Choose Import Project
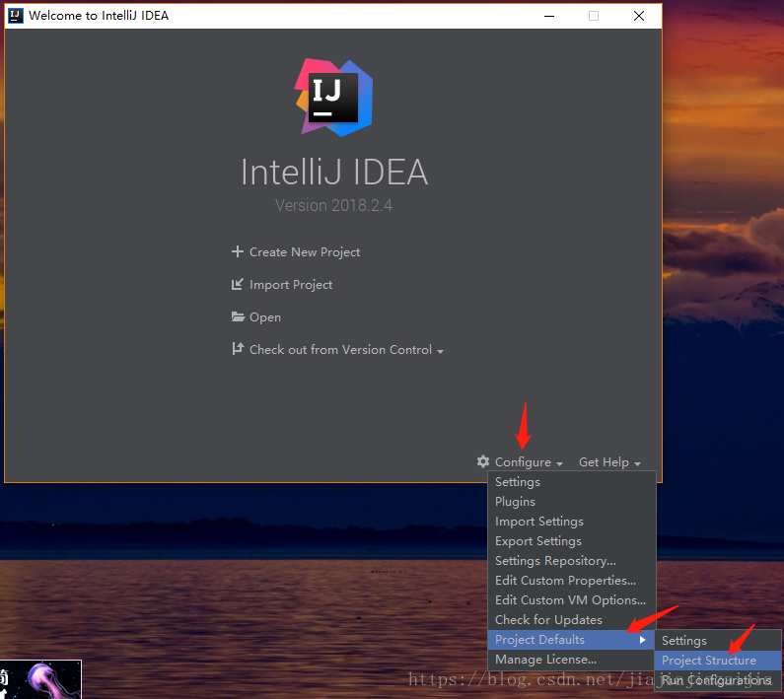 click(x=291, y=285)
